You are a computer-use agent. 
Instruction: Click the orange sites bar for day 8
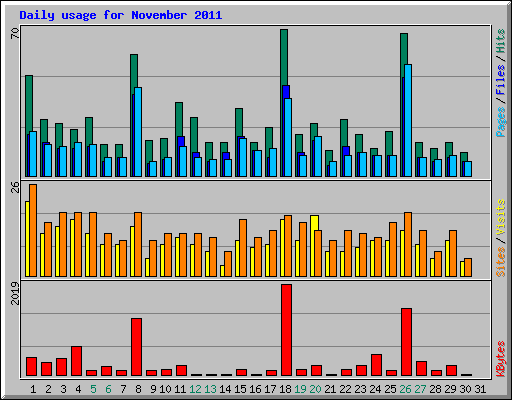(x=138, y=244)
